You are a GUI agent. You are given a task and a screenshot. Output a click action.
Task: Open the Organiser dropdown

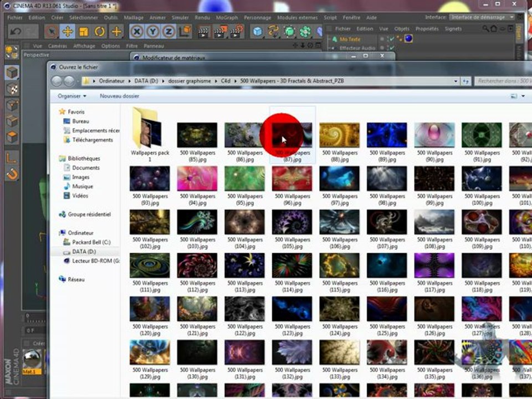72,96
